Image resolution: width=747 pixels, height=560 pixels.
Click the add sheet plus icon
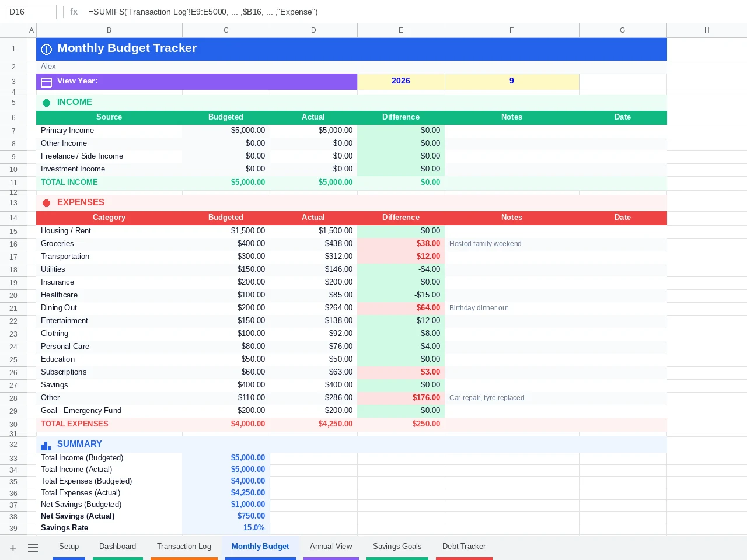point(13,548)
